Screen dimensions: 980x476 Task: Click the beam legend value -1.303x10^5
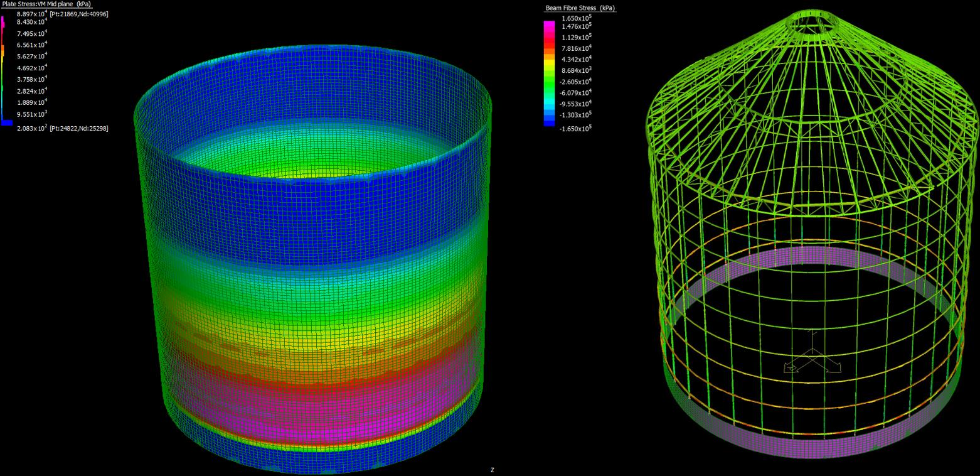575,114
